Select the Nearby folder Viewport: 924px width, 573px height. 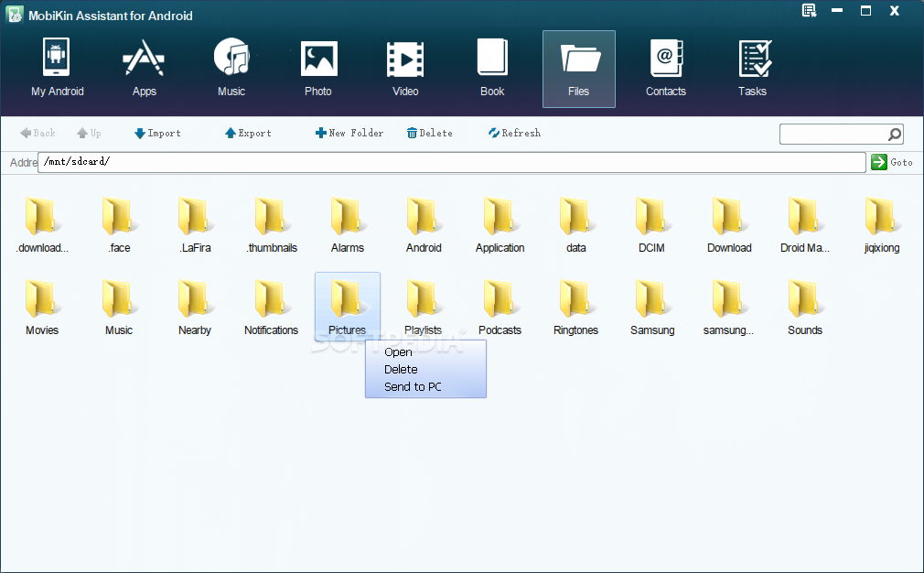195,308
